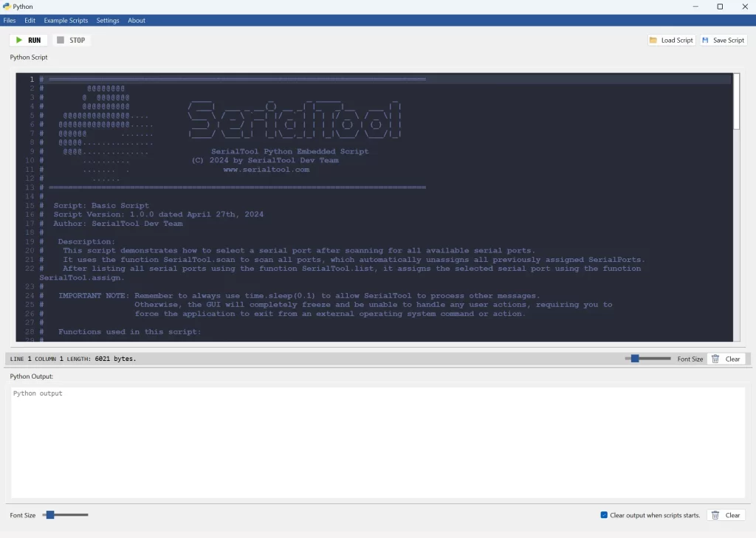Click the Python output Clear trash icon
The image size is (756, 538).
(715, 515)
